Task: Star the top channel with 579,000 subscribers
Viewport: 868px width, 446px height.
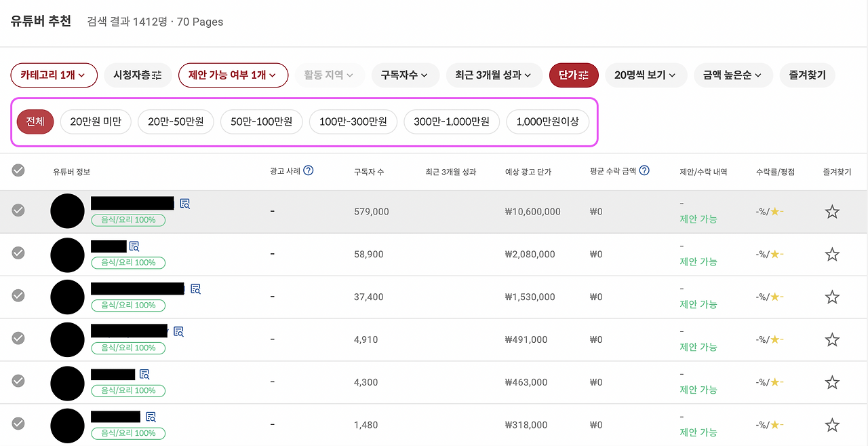Action: tap(832, 211)
